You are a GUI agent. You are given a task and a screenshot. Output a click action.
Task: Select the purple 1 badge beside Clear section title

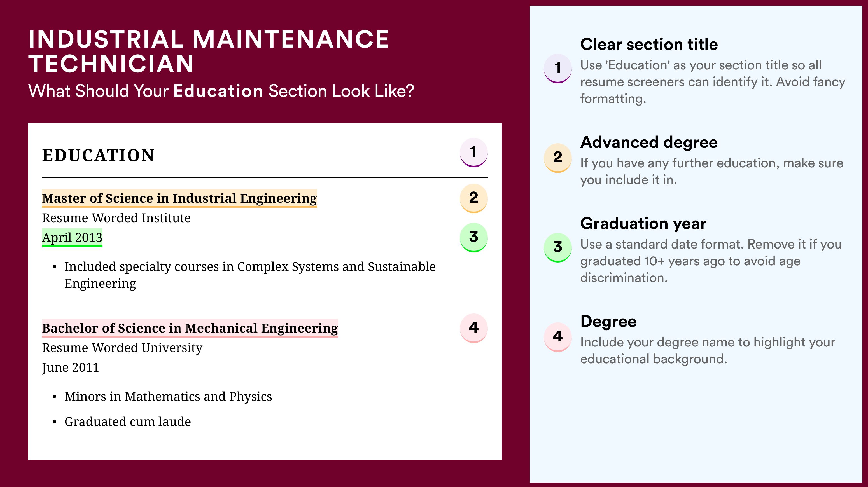[x=558, y=68]
